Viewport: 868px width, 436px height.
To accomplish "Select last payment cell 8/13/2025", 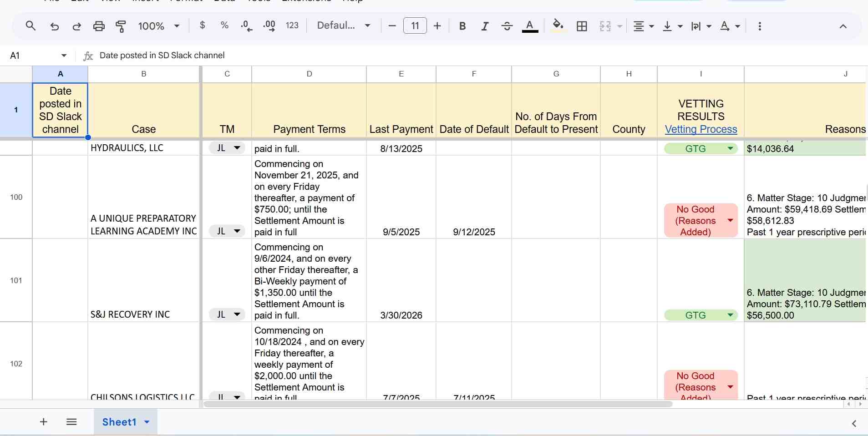I will [x=401, y=148].
